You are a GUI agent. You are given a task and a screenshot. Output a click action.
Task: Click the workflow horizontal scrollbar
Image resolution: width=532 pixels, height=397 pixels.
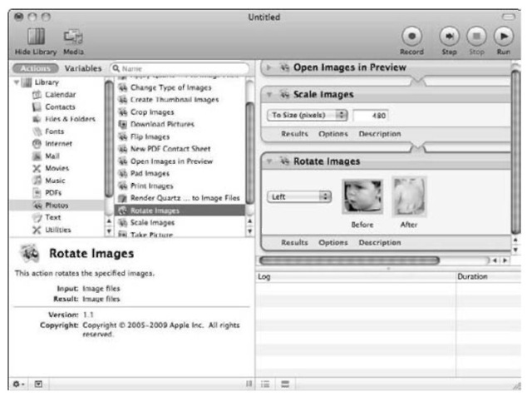pyautogui.click(x=349, y=261)
